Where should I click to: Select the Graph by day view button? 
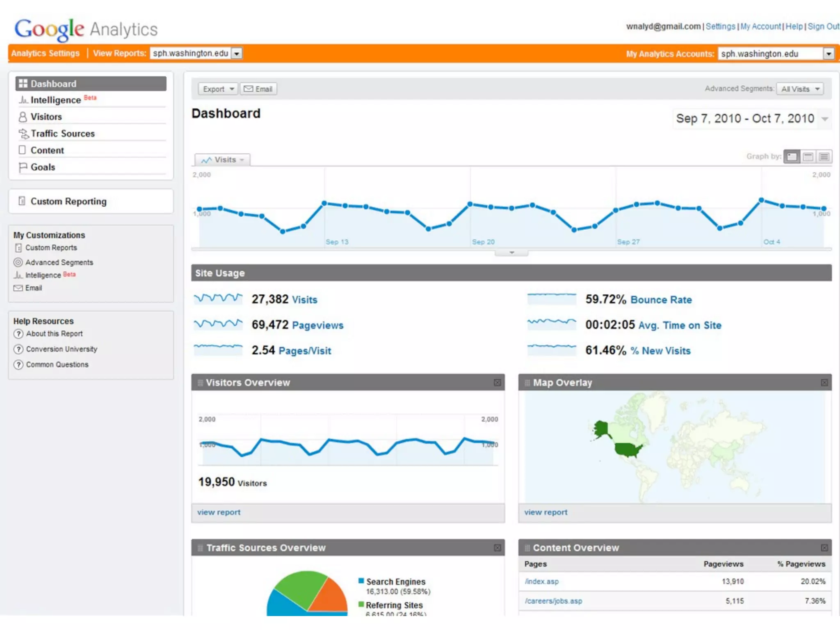point(792,157)
